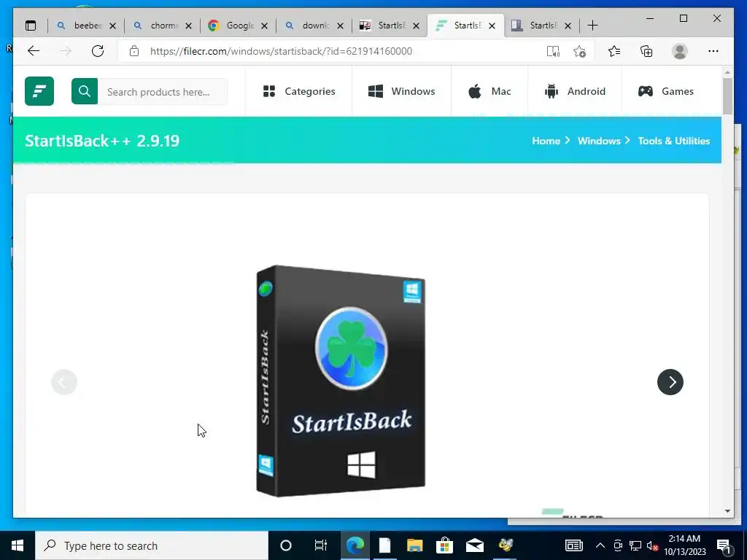Open the Mac section
Image resolution: width=747 pixels, height=560 pixels.
click(x=489, y=91)
